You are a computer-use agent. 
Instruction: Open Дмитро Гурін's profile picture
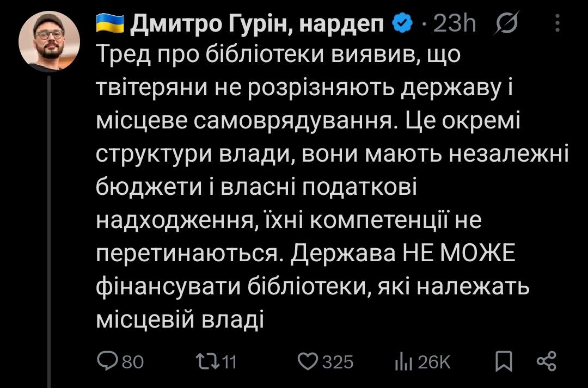(49, 41)
